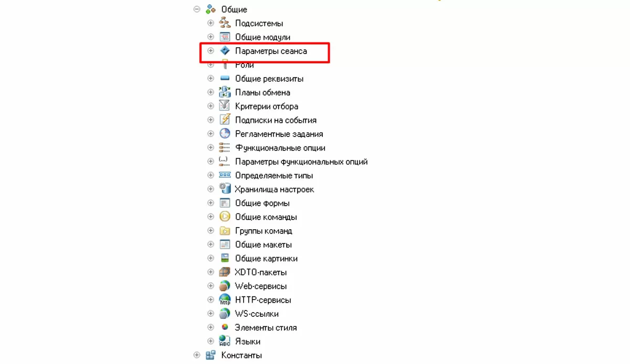Click the Планы обмена icon
The image size is (630, 364).
(x=225, y=92)
